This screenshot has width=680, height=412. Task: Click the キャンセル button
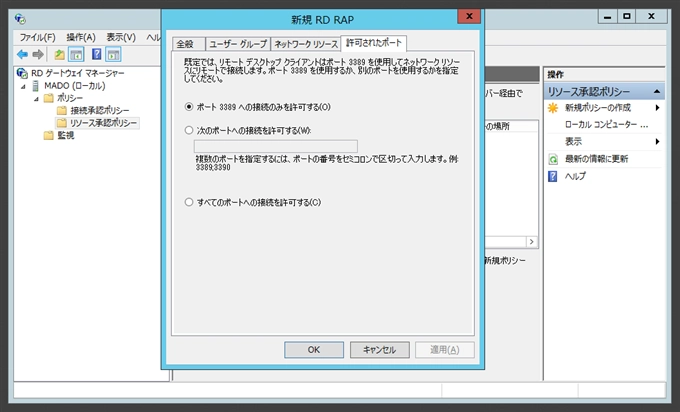(x=379, y=350)
